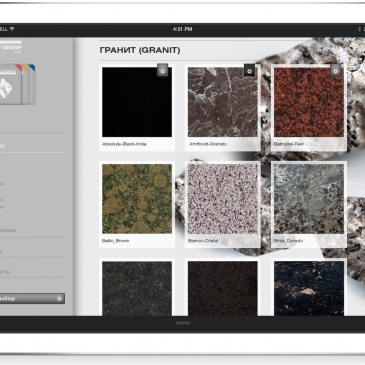Viewport: 365px width, 365px height.
Task: Click the Bianco-Cristal label text
Action: point(203,241)
